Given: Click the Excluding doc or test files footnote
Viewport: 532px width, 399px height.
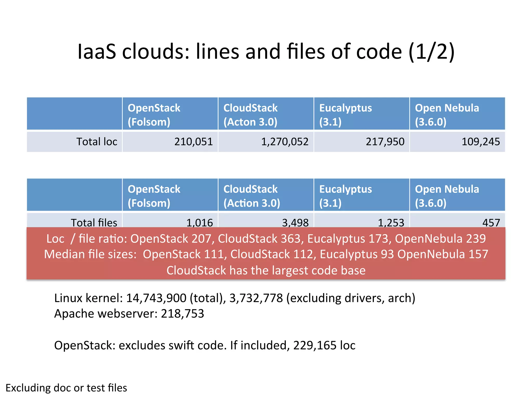Looking at the screenshot, I should (x=66, y=388).
